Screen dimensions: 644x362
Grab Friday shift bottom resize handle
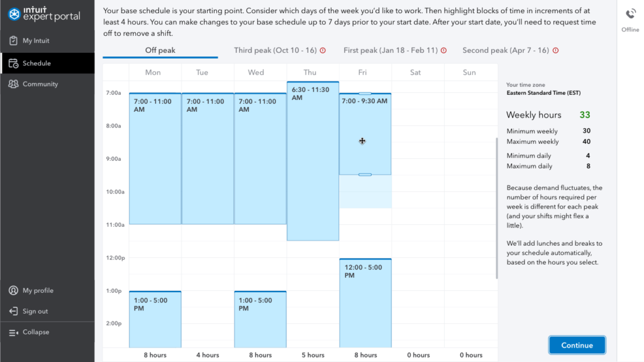tap(365, 174)
